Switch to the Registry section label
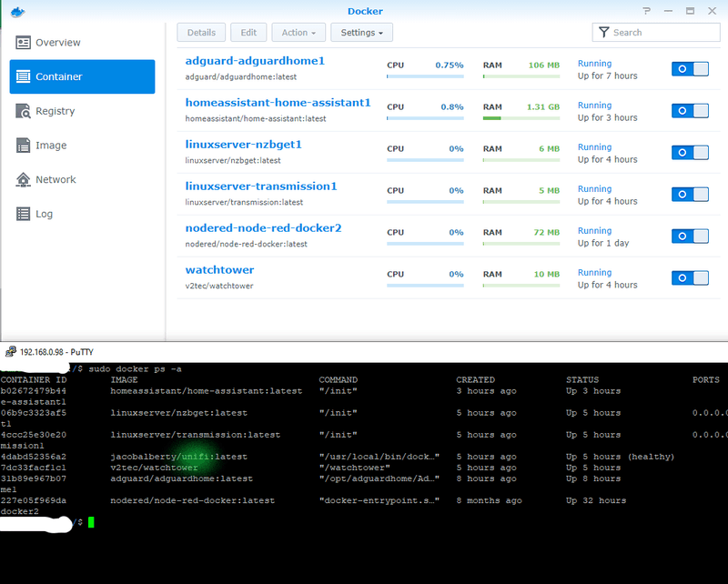 (56, 111)
